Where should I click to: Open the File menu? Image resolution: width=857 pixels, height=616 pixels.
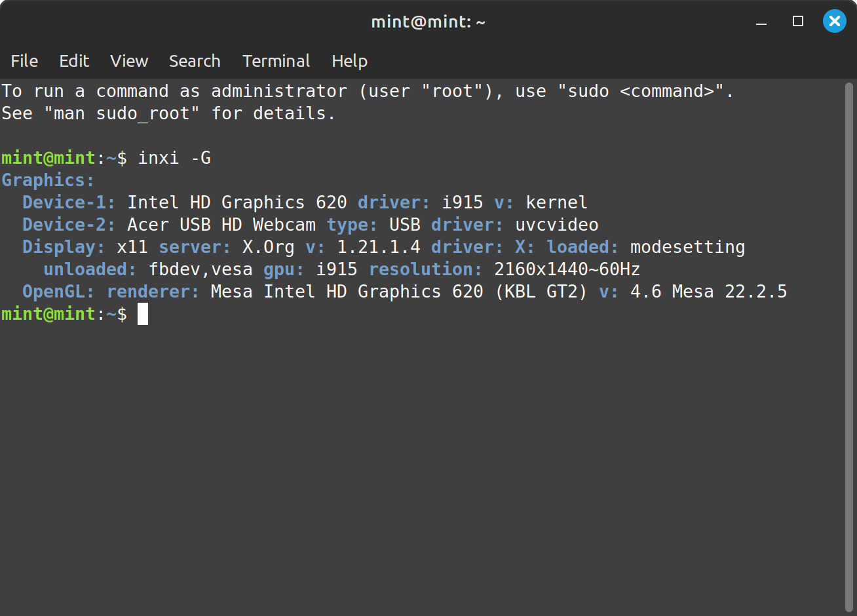[x=24, y=61]
